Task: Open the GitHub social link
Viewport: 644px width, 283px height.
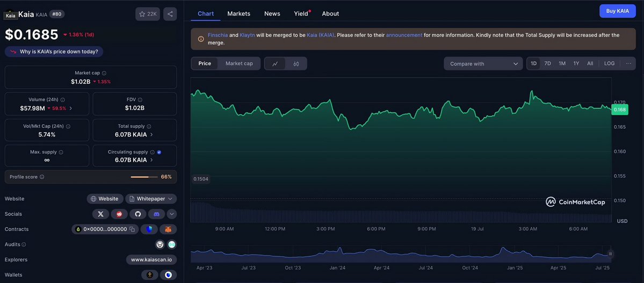Action: point(138,214)
